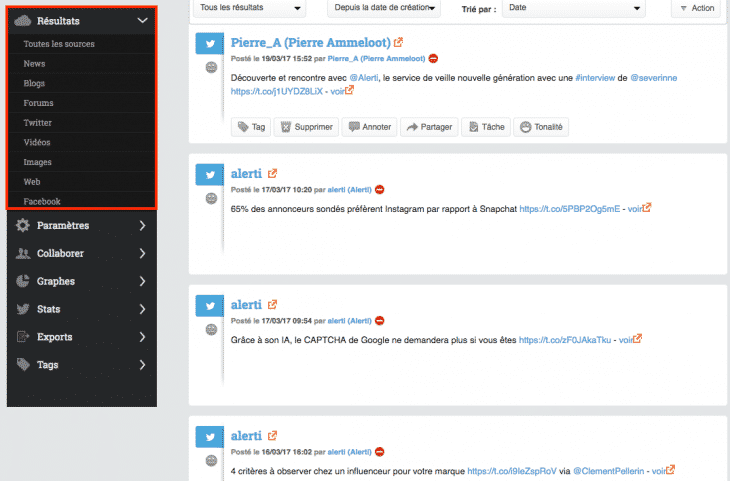
Task: Select Forums source filter
Action: [38, 103]
